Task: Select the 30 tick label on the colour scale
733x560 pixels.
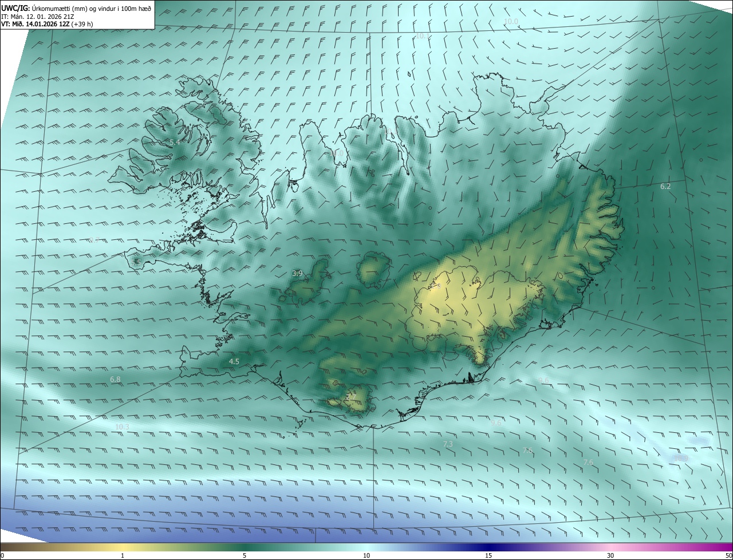Action: (x=610, y=555)
